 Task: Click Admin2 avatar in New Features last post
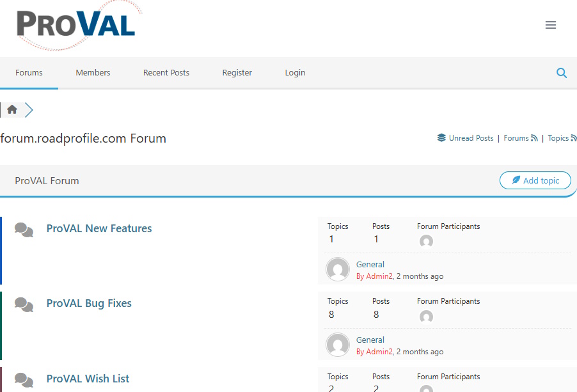pos(338,269)
